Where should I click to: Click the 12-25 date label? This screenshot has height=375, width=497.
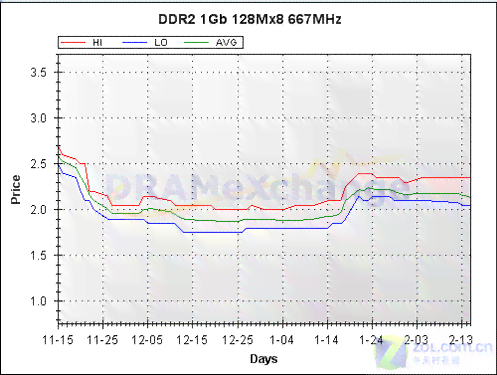coord(238,340)
